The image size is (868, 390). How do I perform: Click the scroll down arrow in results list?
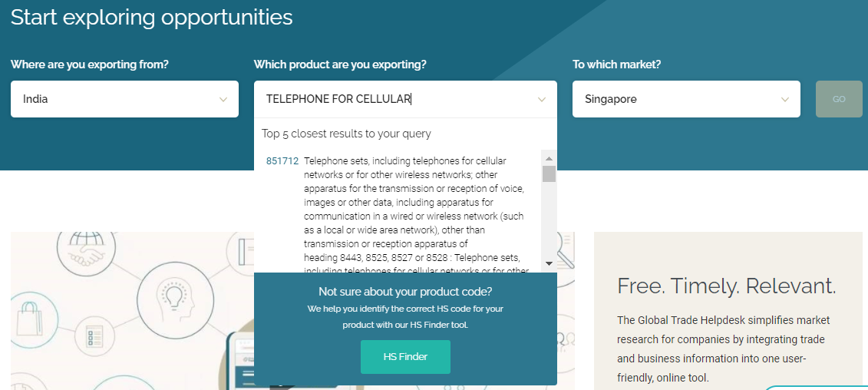click(x=550, y=263)
